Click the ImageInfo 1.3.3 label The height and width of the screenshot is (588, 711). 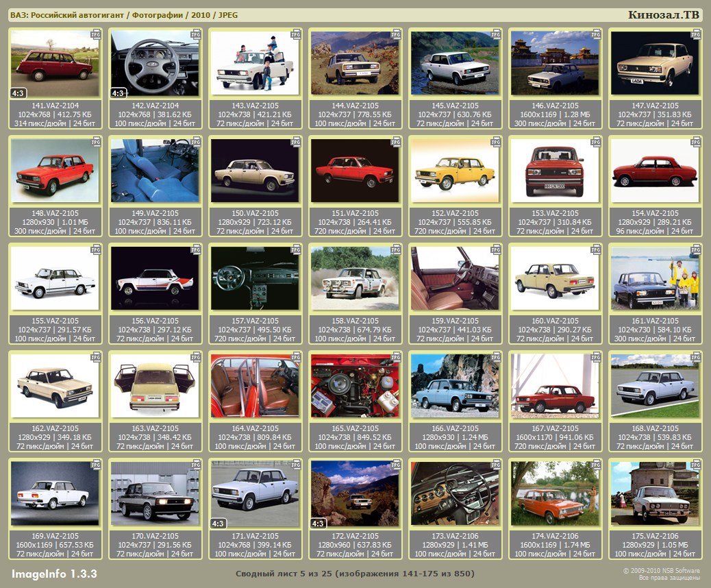coord(54,574)
